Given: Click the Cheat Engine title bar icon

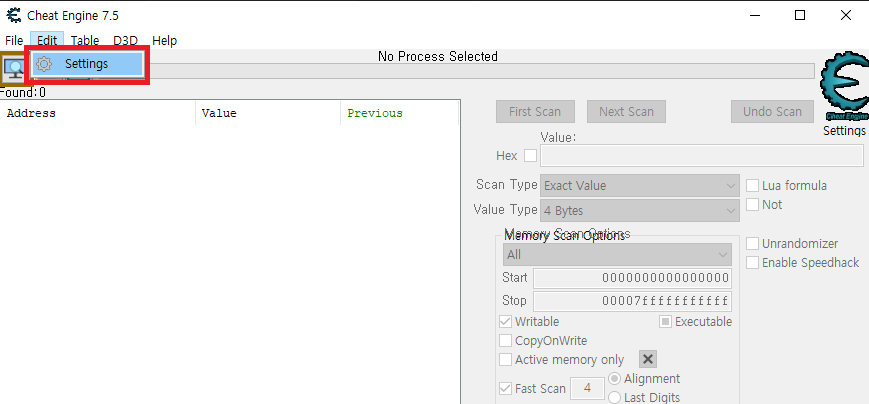Looking at the screenshot, I should (x=13, y=15).
